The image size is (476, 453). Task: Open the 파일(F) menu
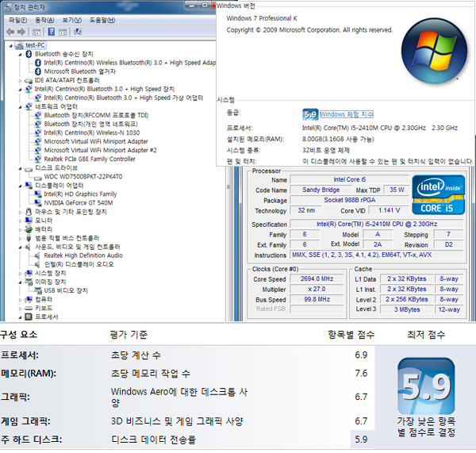point(17,21)
